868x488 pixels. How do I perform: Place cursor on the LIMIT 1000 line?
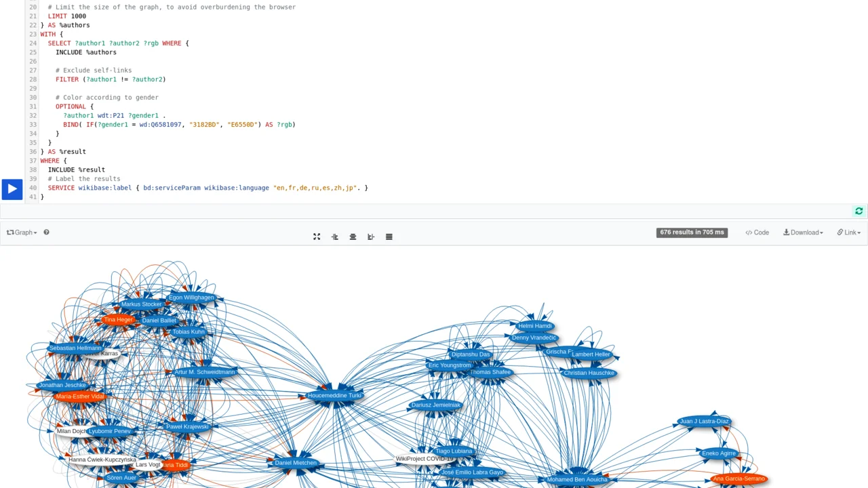tap(67, 16)
